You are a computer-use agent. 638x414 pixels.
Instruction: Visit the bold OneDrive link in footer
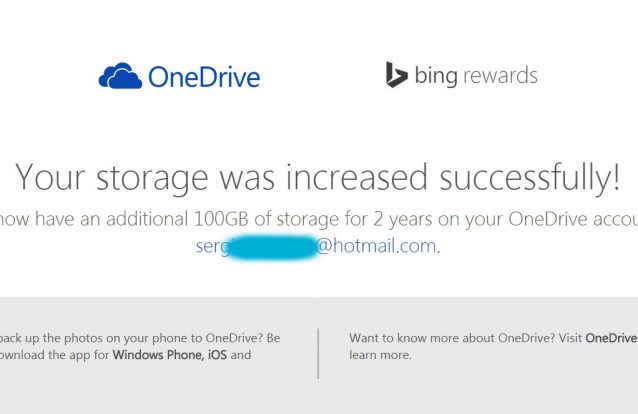(612, 338)
